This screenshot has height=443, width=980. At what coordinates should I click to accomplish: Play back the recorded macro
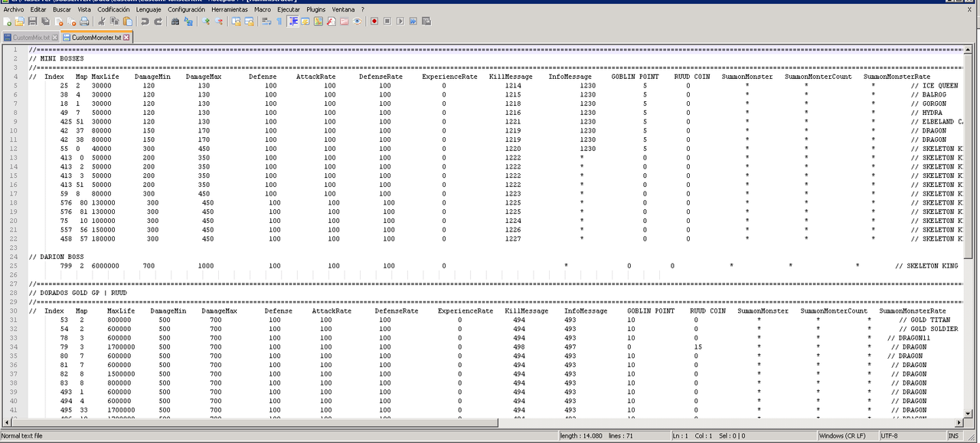[400, 21]
